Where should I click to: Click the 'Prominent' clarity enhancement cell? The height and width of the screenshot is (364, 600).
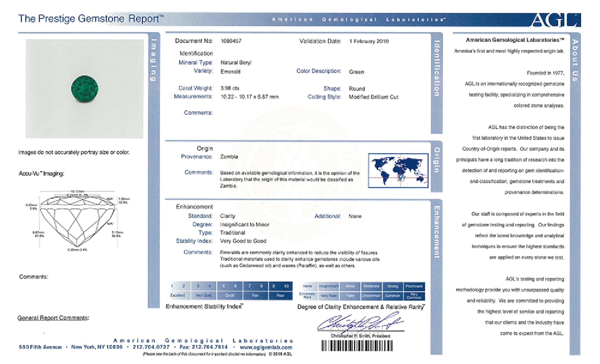pyautogui.click(x=414, y=286)
